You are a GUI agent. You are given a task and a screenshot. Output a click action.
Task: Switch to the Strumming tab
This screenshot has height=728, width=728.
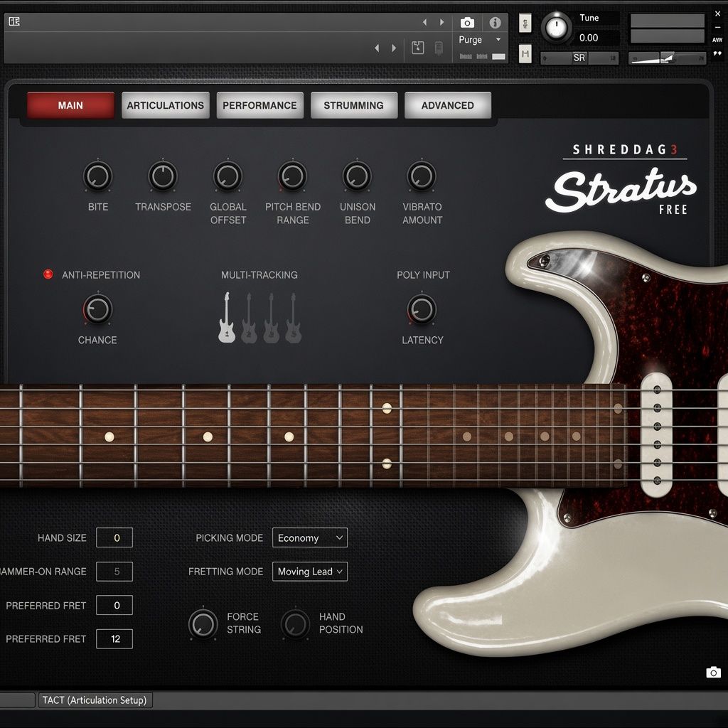pyautogui.click(x=354, y=105)
